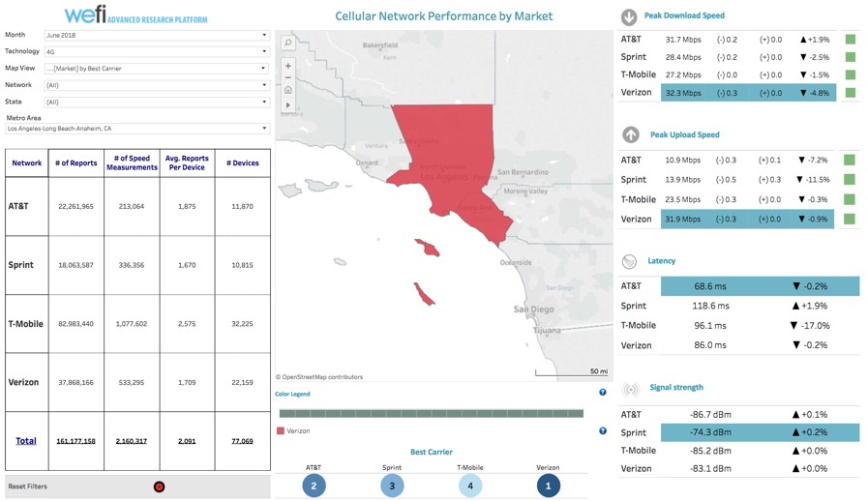Sort by # of Speed Measurements header
This screenshot has height=501, width=868.
tap(132, 162)
